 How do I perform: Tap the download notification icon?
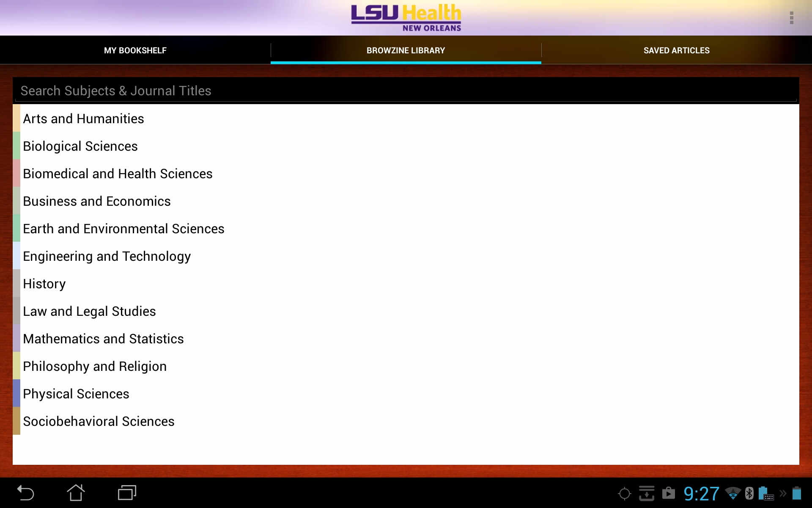pyautogui.click(x=647, y=493)
